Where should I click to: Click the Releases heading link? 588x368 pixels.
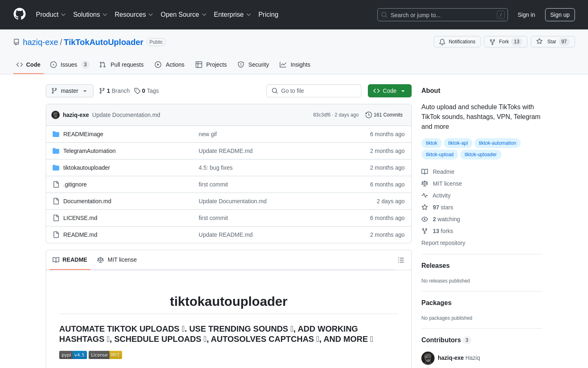tap(435, 266)
